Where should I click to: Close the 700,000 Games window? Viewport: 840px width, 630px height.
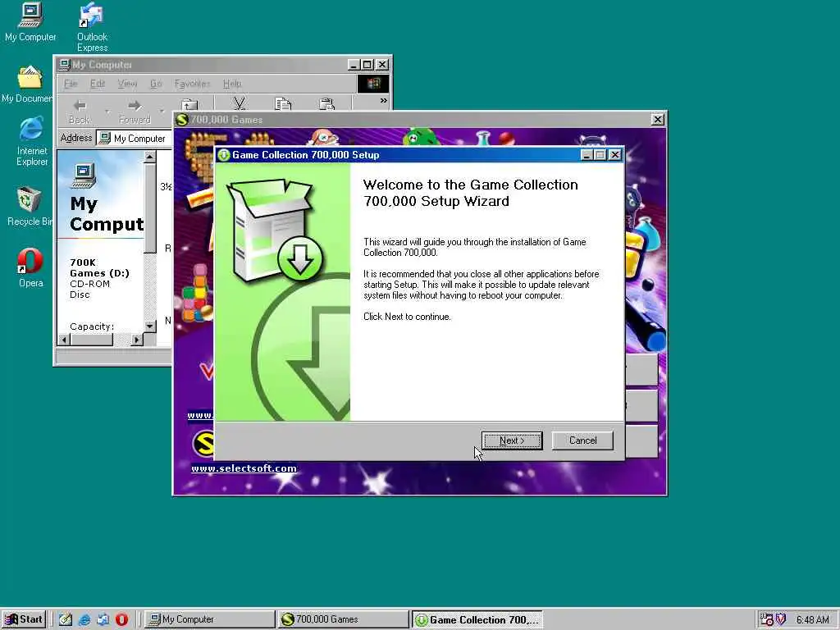click(657, 120)
